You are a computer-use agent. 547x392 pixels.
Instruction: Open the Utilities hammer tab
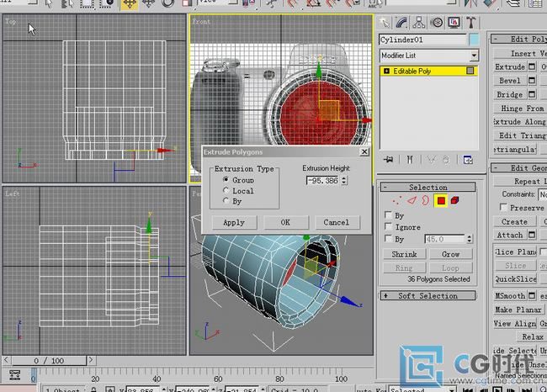(x=471, y=23)
